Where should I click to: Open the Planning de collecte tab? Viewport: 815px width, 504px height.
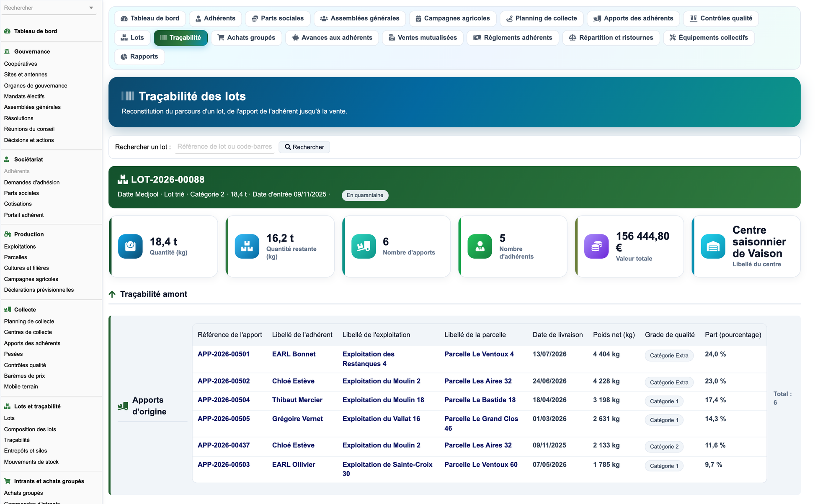tap(542, 18)
